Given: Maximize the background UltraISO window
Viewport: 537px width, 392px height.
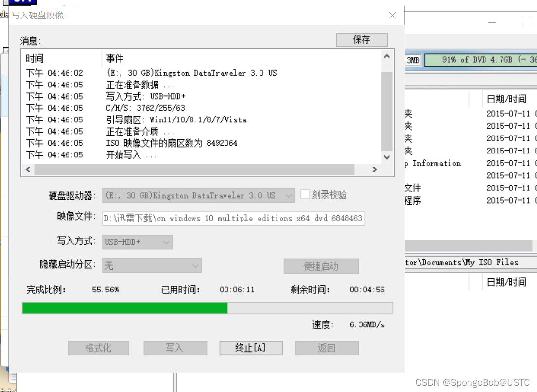Looking at the screenshot, I should [525, 23].
